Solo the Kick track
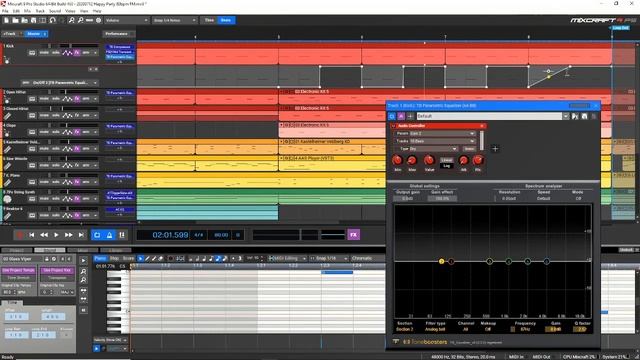Image resolution: width=640 pixels, height=360 pixels. [56, 53]
